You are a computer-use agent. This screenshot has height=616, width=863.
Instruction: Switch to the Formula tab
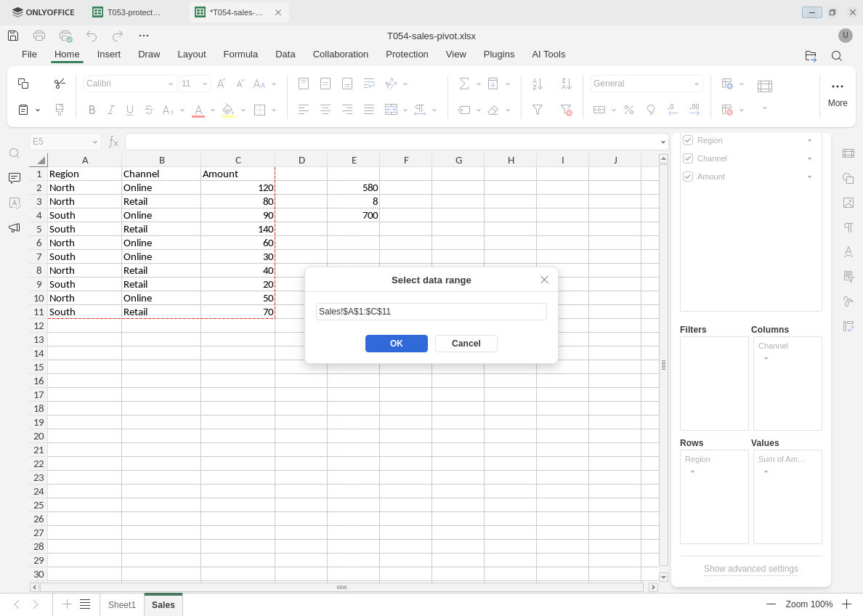240,54
